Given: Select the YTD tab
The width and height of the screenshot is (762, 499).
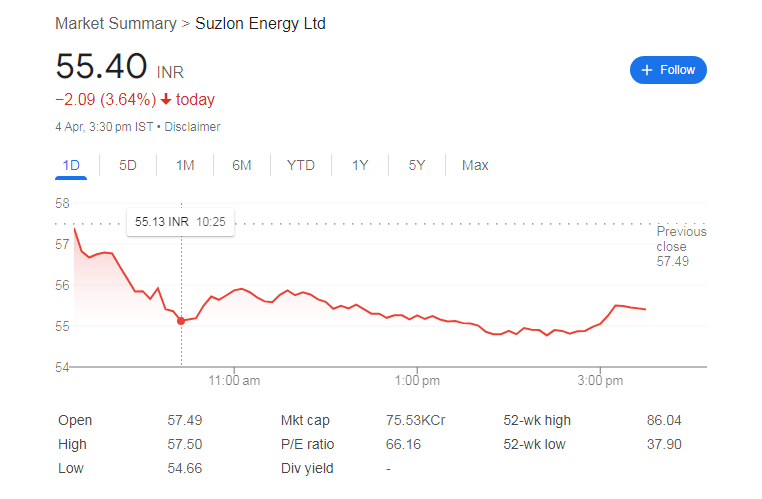Looking at the screenshot, I should pos(301,165).
